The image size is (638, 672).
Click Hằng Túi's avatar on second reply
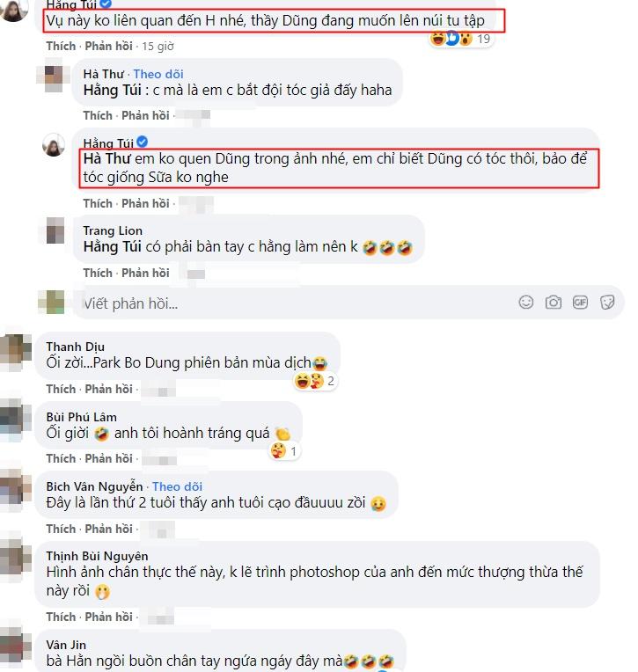click(x=54, y=145)
